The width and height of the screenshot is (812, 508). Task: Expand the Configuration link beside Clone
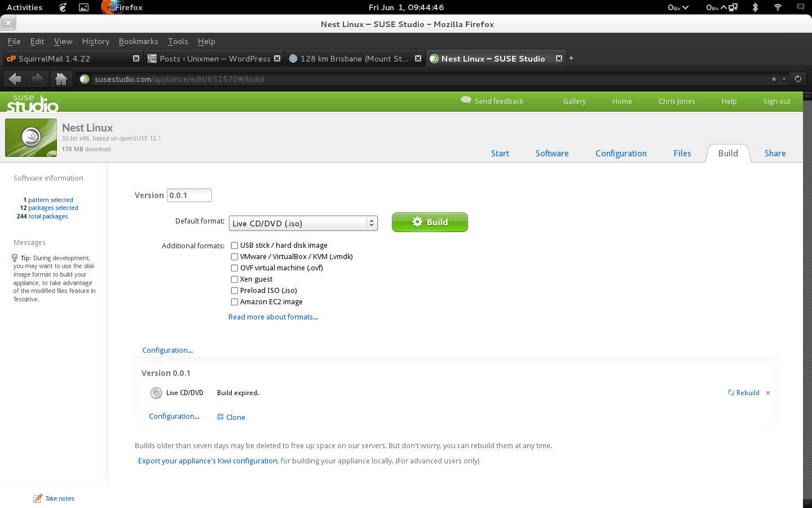coord(174,417)
